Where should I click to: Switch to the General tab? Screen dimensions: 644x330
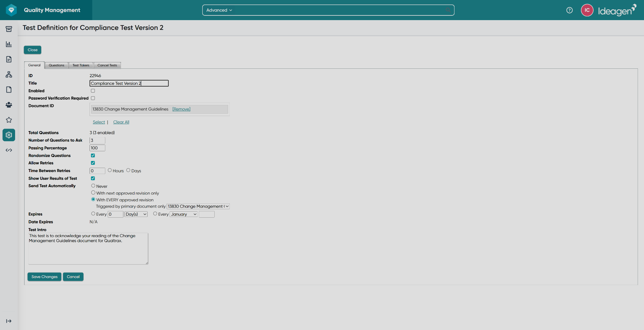tap(34, 65)
